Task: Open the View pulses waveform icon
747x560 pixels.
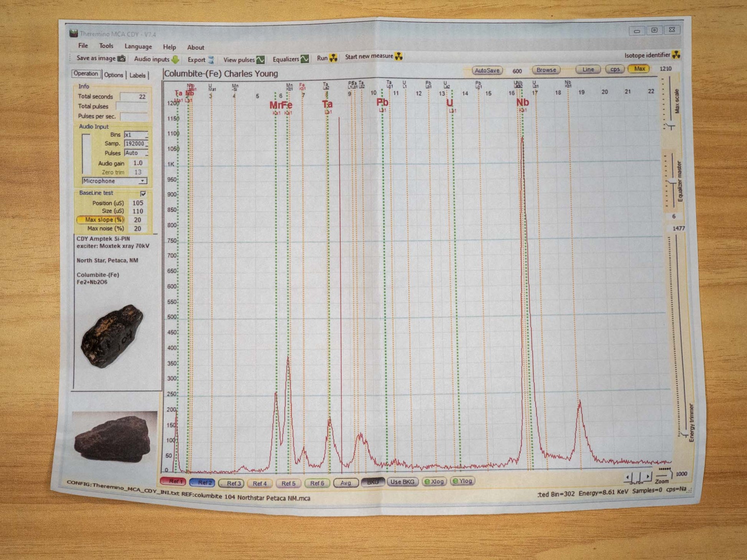Action: (261, 60)
